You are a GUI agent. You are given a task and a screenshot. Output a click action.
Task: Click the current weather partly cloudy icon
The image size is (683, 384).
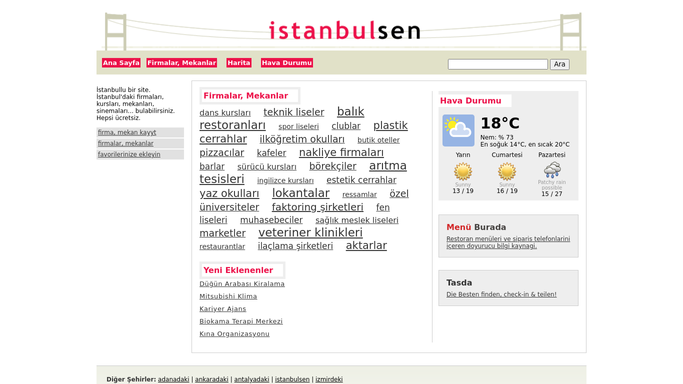pos(458,130)
